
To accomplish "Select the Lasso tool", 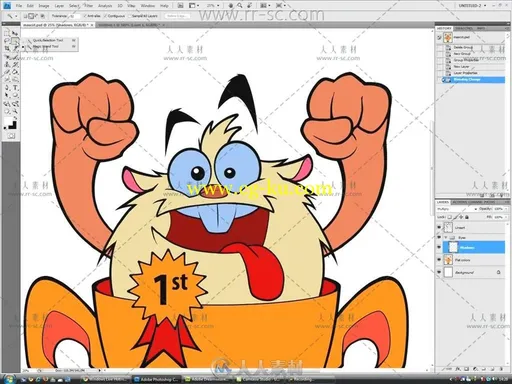I will (7, 41).
